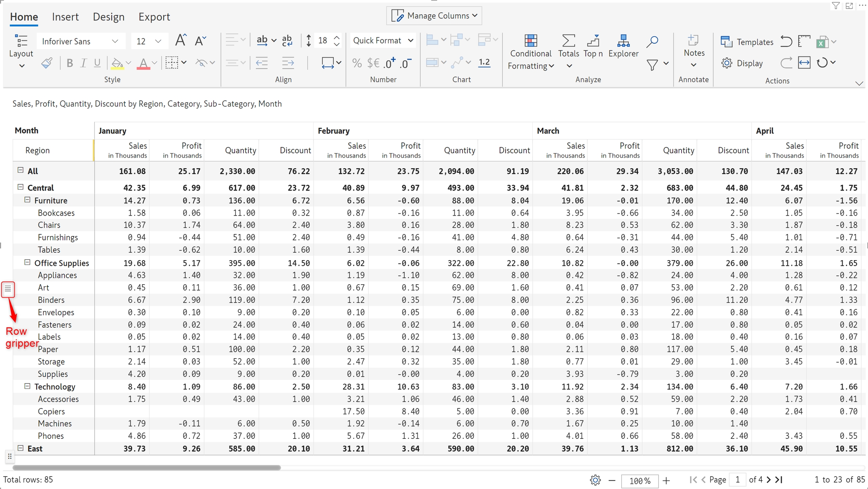This screenshot has height=489, width=868.
Task: Click the format painter brush icon
Action: pos(47,63)
